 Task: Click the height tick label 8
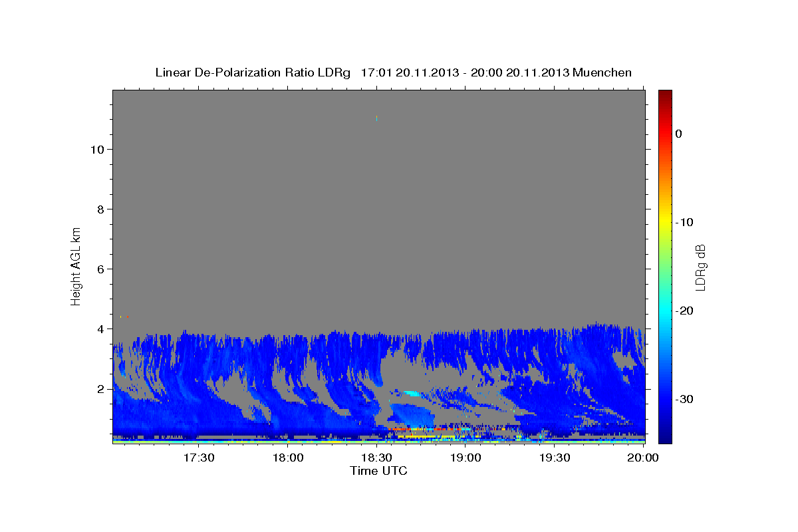point(101,209)
